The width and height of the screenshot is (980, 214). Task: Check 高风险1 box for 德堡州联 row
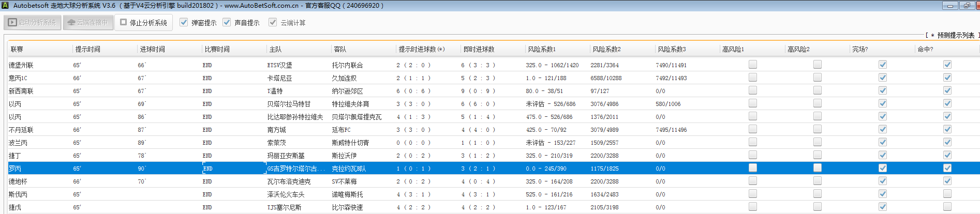coord(753,65)
